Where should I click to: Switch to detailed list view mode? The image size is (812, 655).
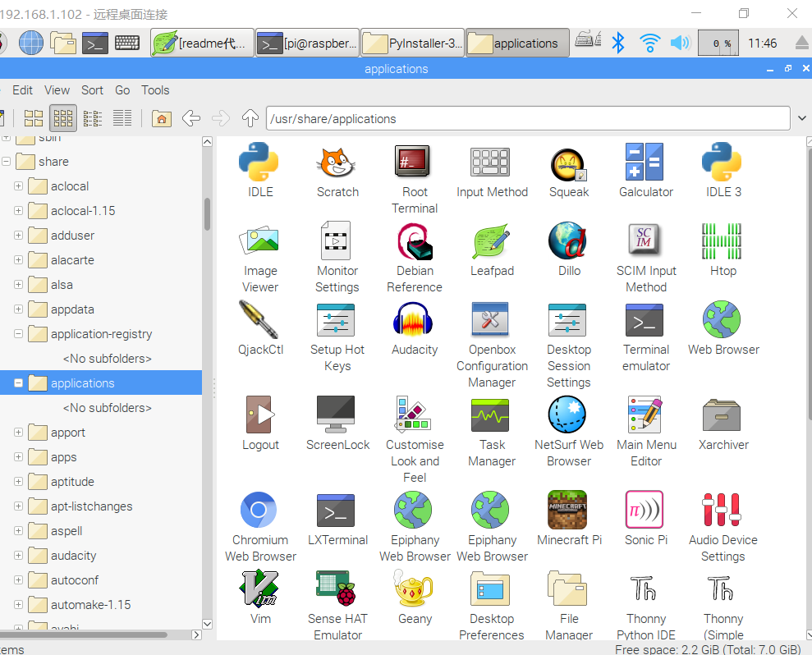click(122, 118)
